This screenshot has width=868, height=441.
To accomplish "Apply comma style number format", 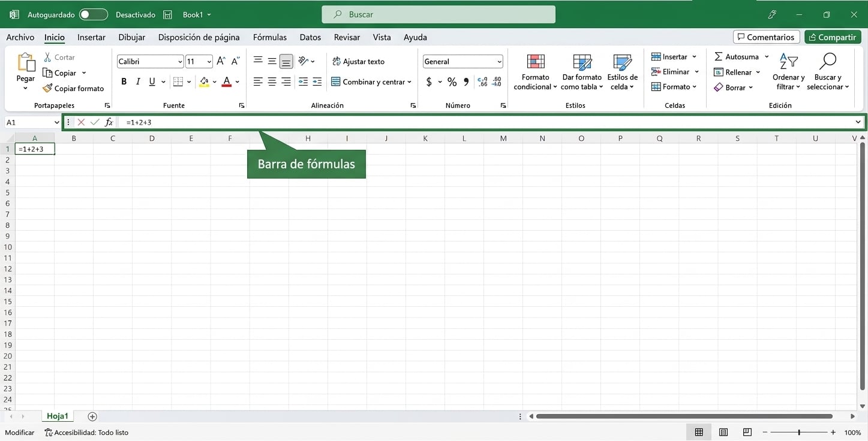I will (x=466, y=82).
